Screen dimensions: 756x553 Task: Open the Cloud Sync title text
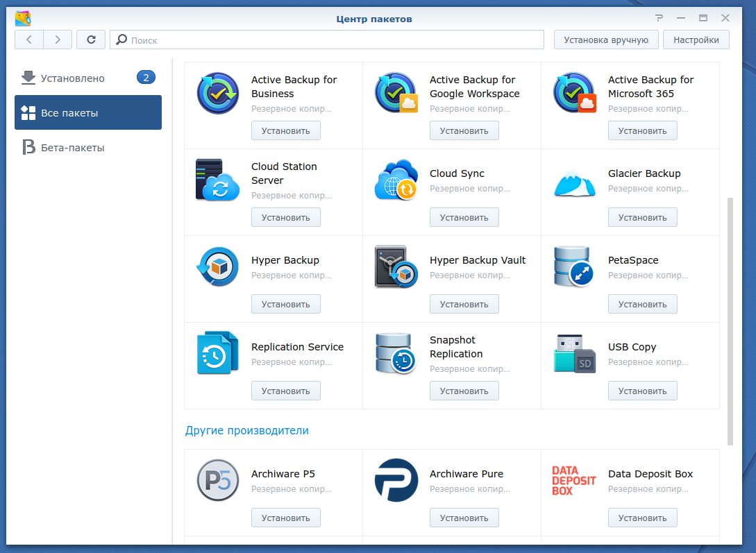457,173
